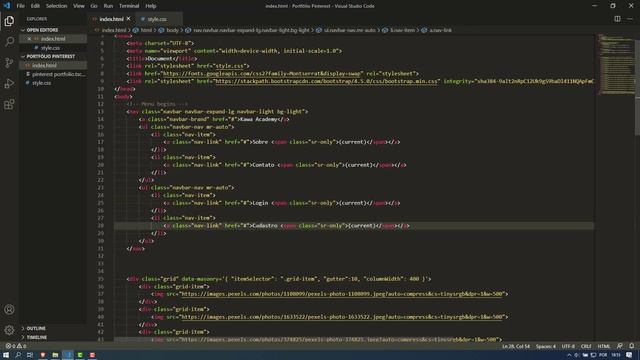Open the Help menu
640x360 pixels.
151,6
